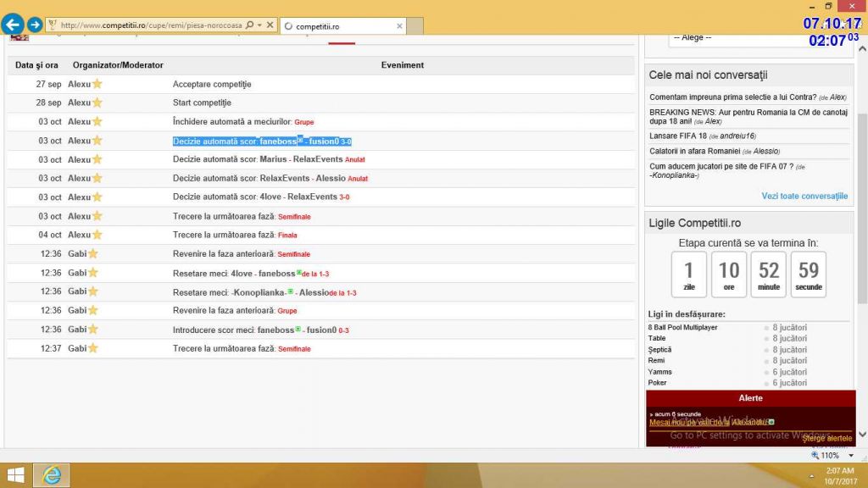
Task: Open "Lansare FIFA 18" conversation
Action: coord(678,136)
